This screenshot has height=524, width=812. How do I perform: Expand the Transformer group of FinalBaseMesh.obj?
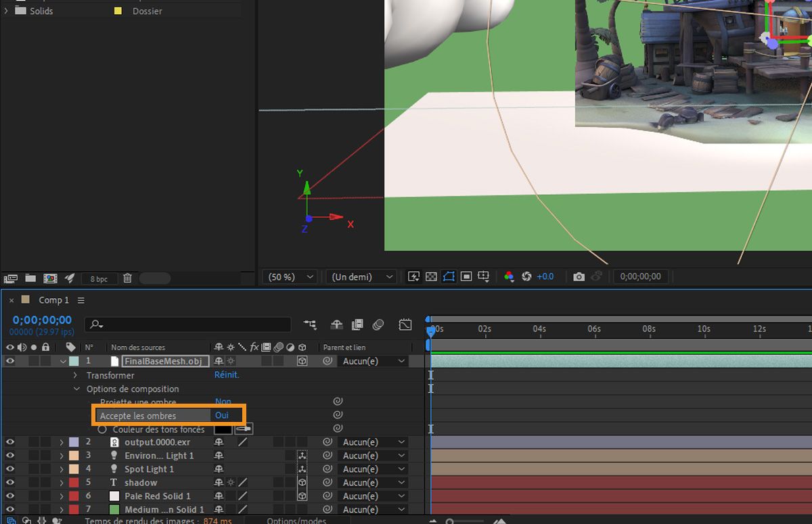coord(75,375)
